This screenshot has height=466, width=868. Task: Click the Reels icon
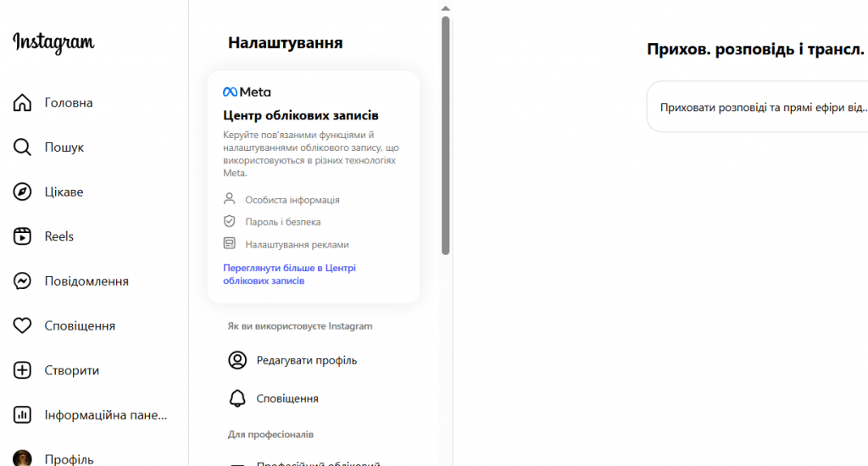point(23,236)
